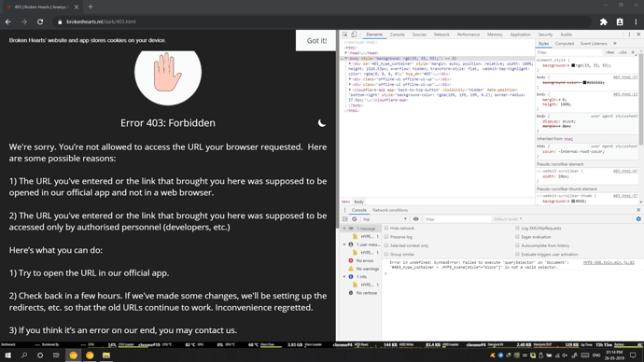Enable Autocomplete from history checkbox
The height and width of the screenshot is (362, 644).
(517, 245)
